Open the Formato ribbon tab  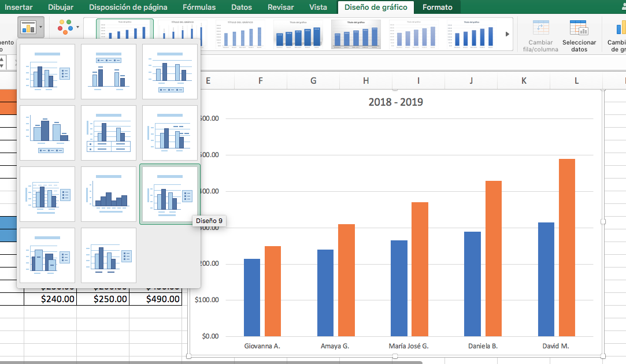tap(438, 8)
